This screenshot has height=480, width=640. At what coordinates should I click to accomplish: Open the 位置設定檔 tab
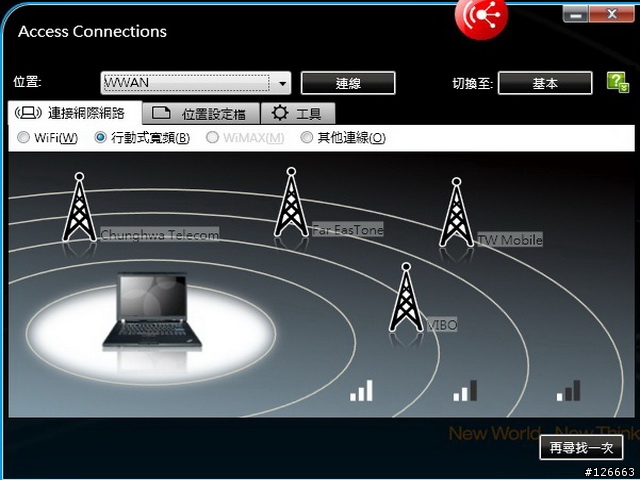[201, 114]
